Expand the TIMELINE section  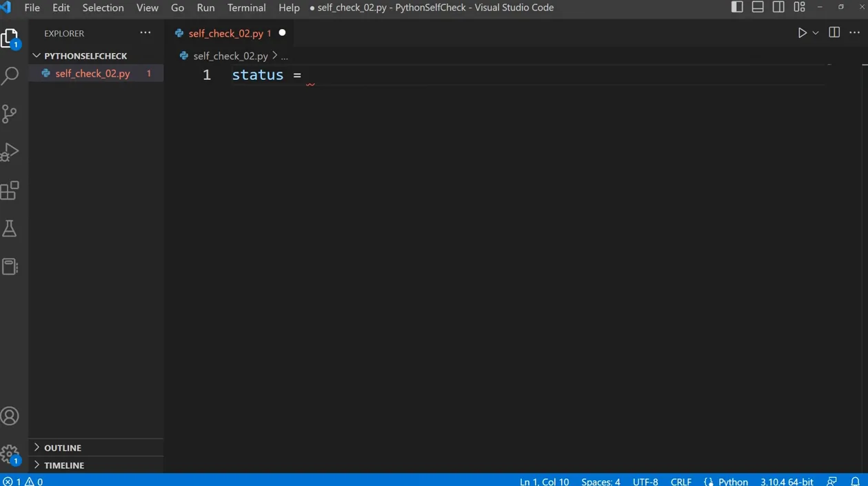coord(96,465)
